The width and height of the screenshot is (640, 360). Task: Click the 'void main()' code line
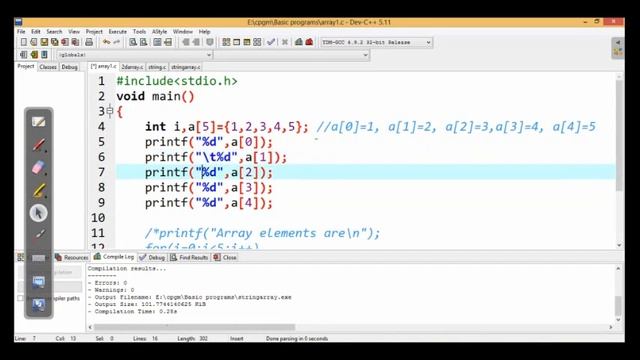tap(155, 96)
